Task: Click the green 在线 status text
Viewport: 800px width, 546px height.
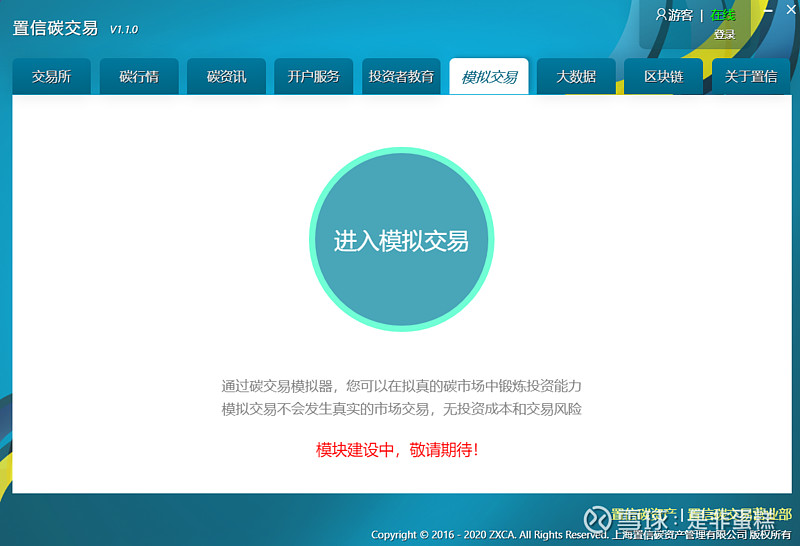Action: coord(723,15)
